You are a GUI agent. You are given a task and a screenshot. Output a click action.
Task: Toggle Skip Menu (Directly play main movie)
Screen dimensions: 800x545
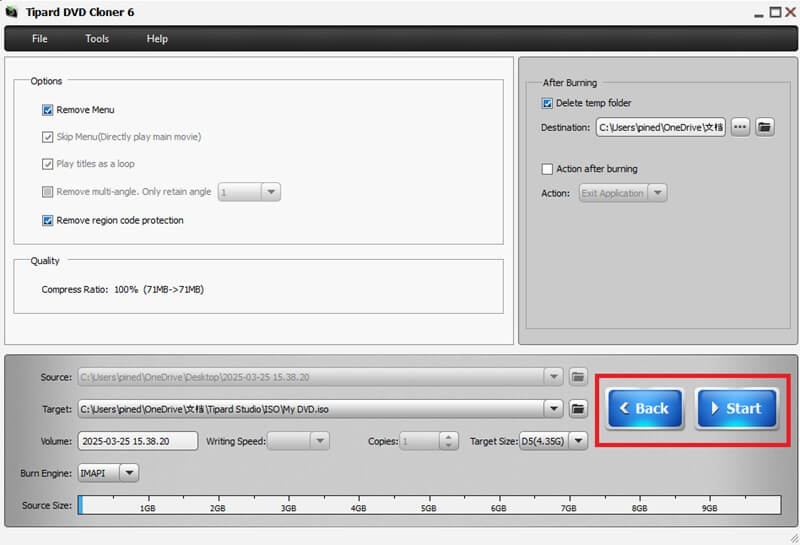tap(47, 137)
